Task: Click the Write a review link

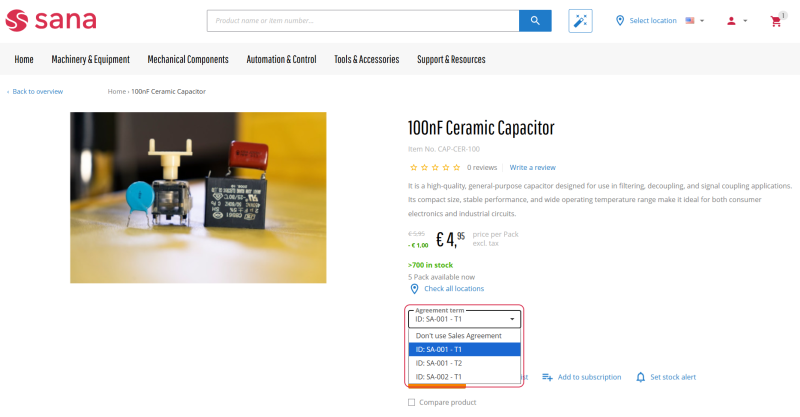Action: click(x=532, y=167)
